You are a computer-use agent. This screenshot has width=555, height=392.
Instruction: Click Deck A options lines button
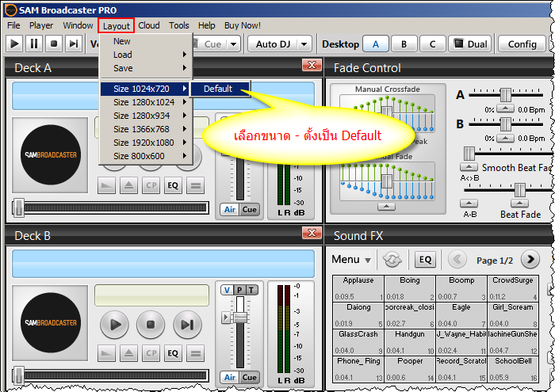pos(195,185)
